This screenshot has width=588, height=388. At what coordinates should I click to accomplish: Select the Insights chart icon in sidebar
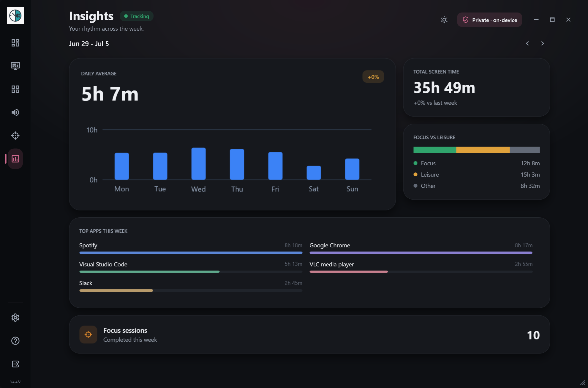15,159
